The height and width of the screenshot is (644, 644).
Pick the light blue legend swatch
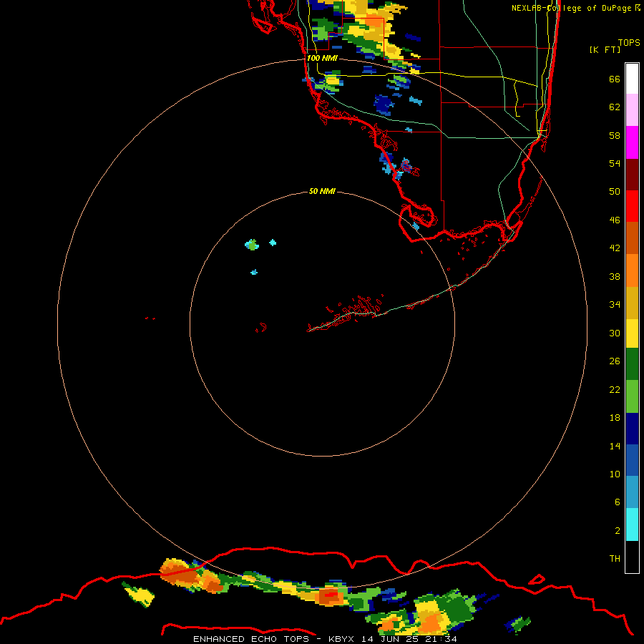pyautogui.click(x=632, y=492)
